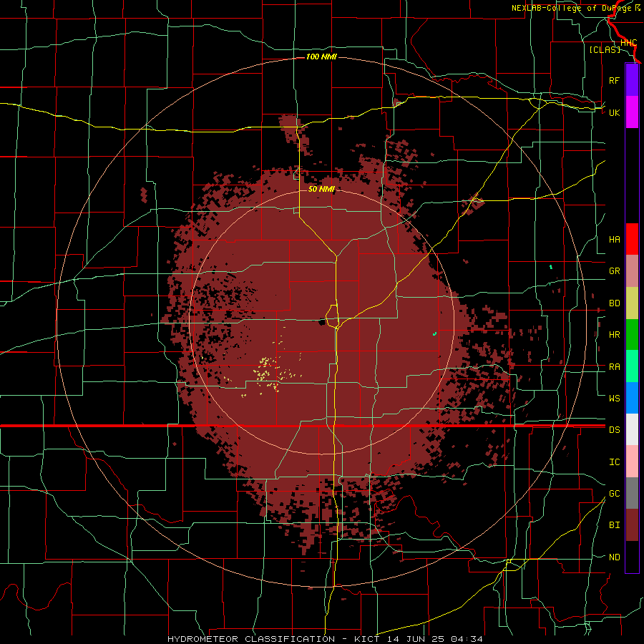The image size is (644, 644).
Task: Click the "HYDROMETEOR CLASSIFICATION" title text
Action: coord(251,639)
